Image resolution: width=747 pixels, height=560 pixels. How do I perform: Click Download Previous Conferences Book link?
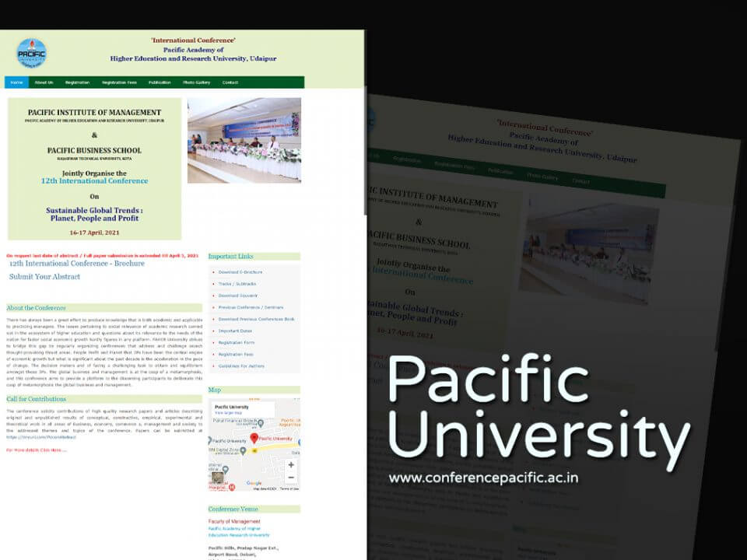256,319
